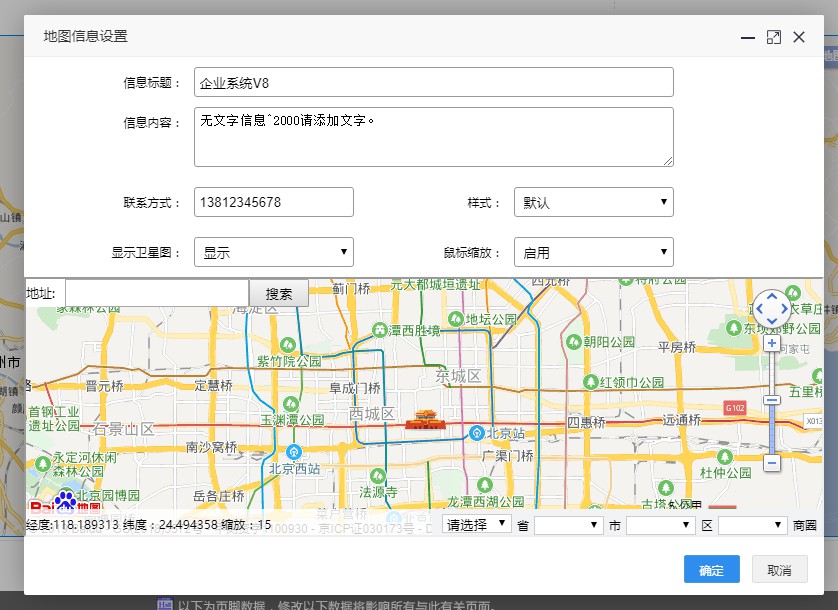Click the longitude and latitude readout text

(x=149, y=524)
